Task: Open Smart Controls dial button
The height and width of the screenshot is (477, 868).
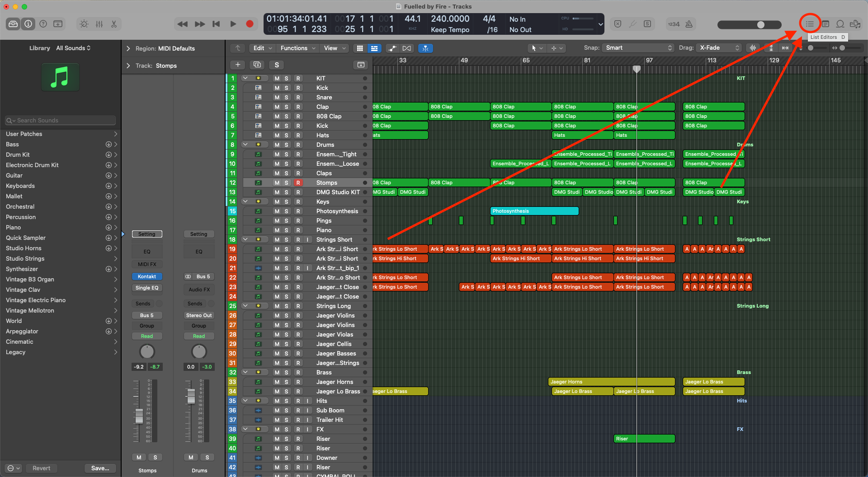Action: click(84, 24)
